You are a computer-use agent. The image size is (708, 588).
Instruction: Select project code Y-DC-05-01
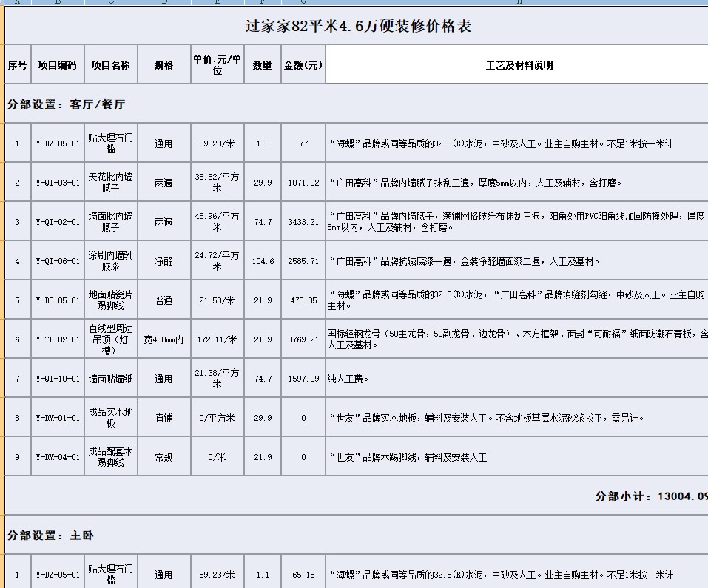tap(58, 300)
